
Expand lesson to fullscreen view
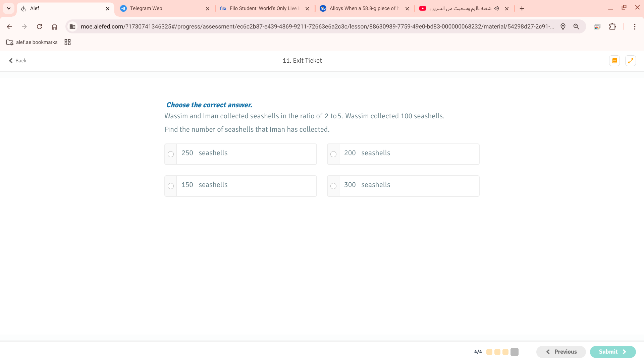[631, 61]
